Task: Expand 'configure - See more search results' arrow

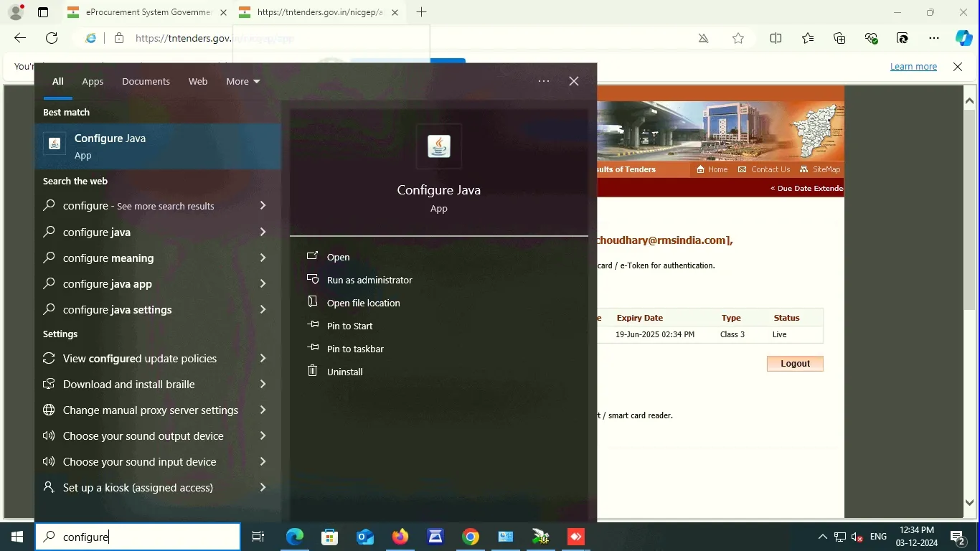Action: click(263, 206)
